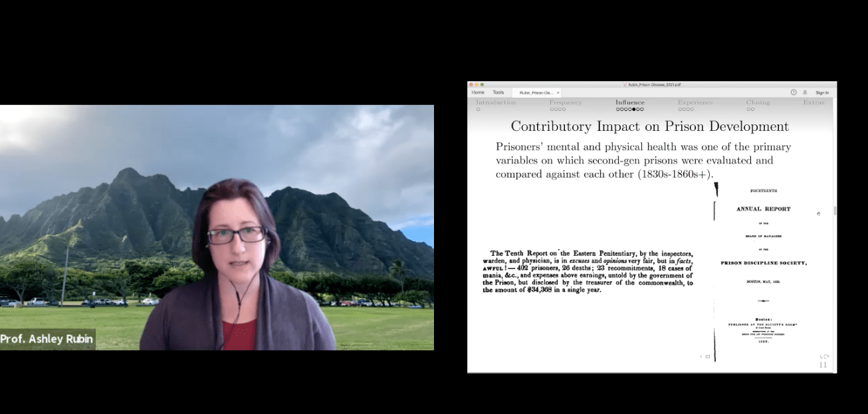Click the slide navigation icon at bottom left

pyautogui.click(x=707, y=357)
